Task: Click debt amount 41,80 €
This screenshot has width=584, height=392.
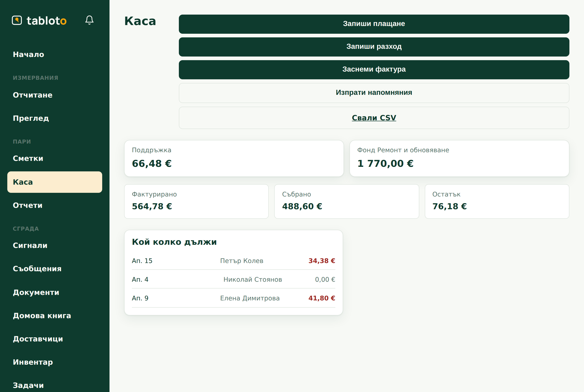Action: (x=321, y=298)
